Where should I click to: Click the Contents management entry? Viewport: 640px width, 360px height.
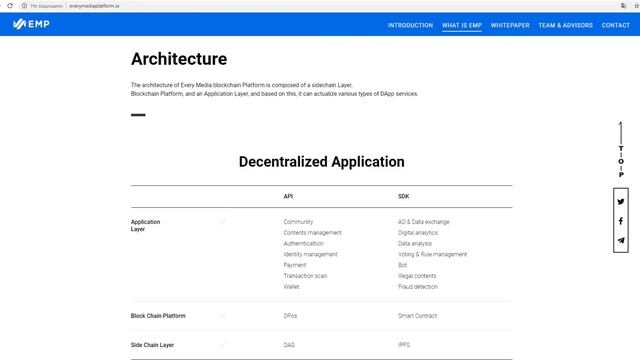pyautogui.click(x=313, y=233)
